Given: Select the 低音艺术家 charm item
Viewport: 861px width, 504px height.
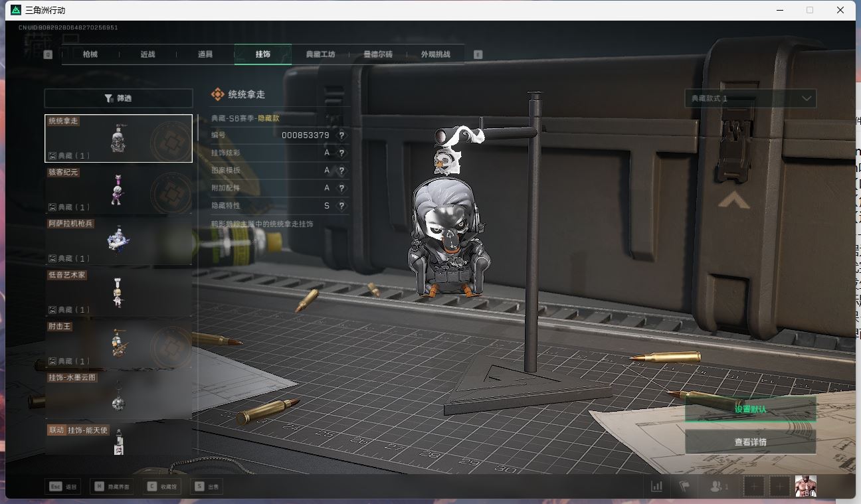Looking at the screenshot, I should tap(118, 292).
